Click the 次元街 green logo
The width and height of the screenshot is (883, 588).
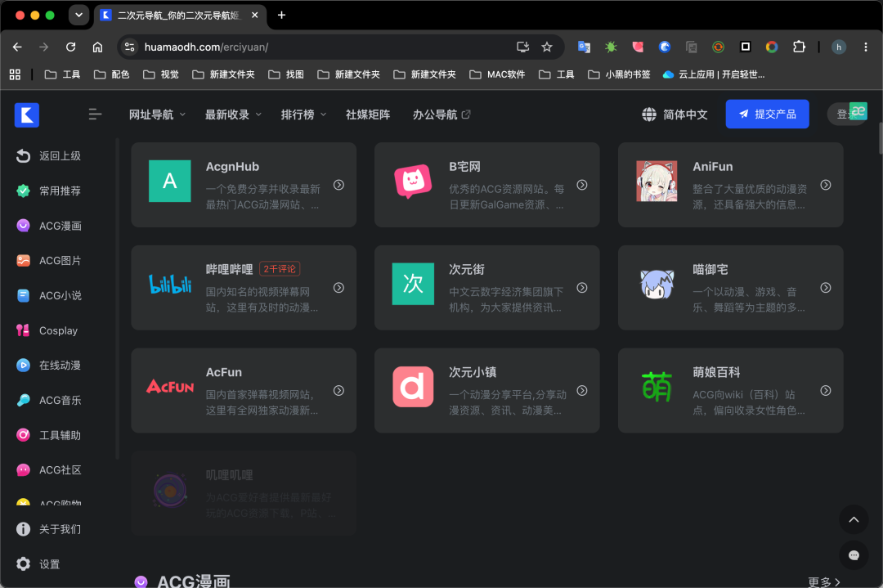click(x=413, y=284)
